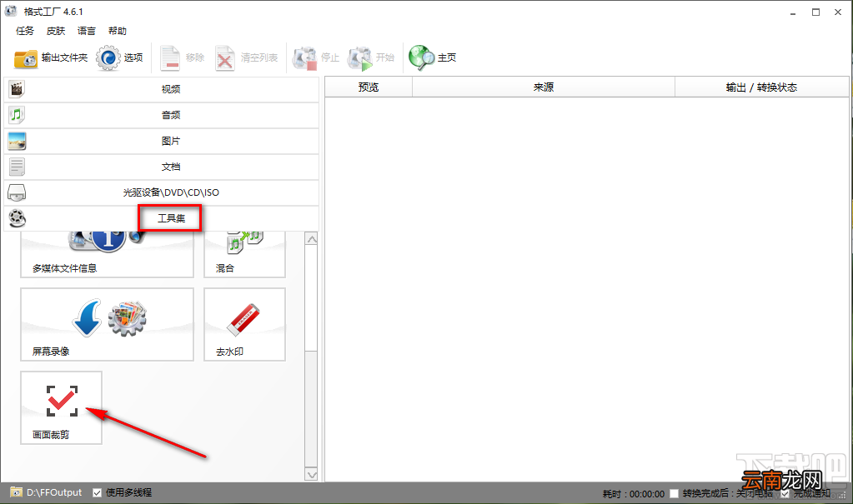The height and width of the screenshot is (504, 853).
Task: Click the 来源 source column header
Action: 544,87
